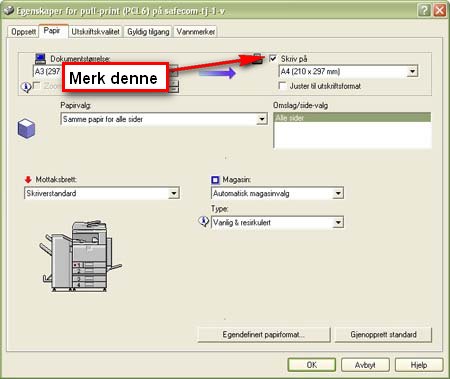Click the blue square Magasin icon
Image resolution: width=450 pixels, height=379 pixels.
pyautogui.click(x=215, y=180)
